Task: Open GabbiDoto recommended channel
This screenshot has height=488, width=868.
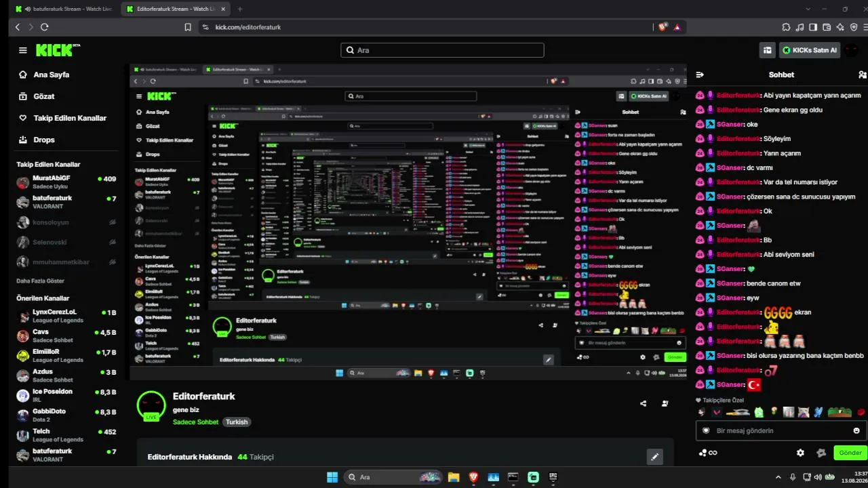Action: coord(66,415)
